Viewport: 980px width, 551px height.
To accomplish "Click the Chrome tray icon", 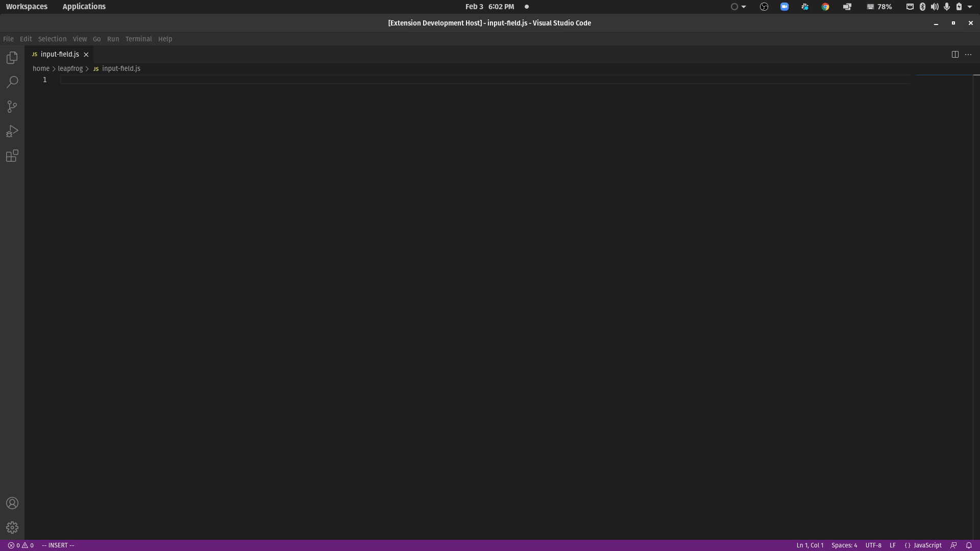I will coord(825,7).
